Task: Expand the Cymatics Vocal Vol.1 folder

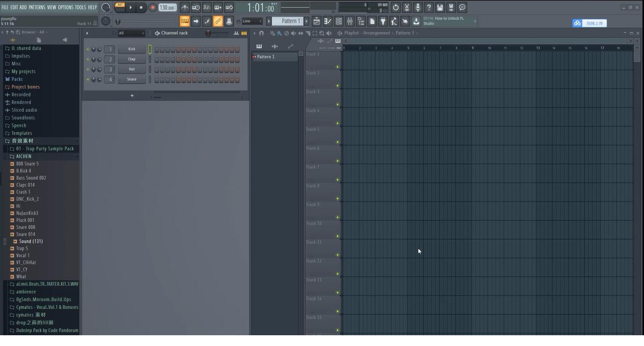Action: pyautogui.click(x=47, y=307)
